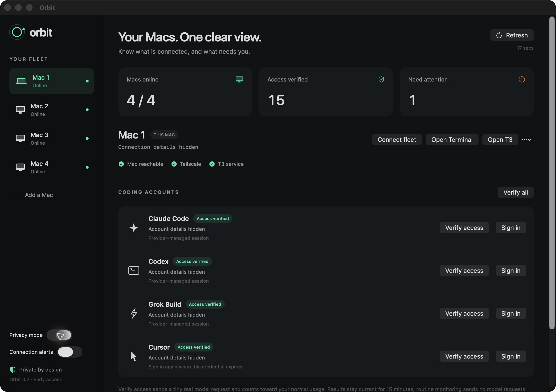Click the Mac 3 desktop icon
Image resolution: width=556 pixels, height=392 pixels.
pos(20,139)
